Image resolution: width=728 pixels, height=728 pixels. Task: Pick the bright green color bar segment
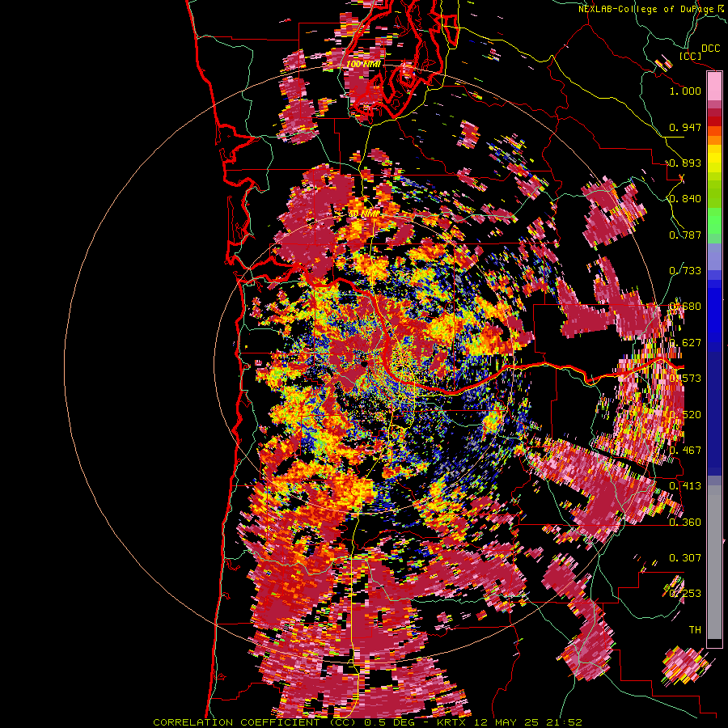click(x=714, y=221)
